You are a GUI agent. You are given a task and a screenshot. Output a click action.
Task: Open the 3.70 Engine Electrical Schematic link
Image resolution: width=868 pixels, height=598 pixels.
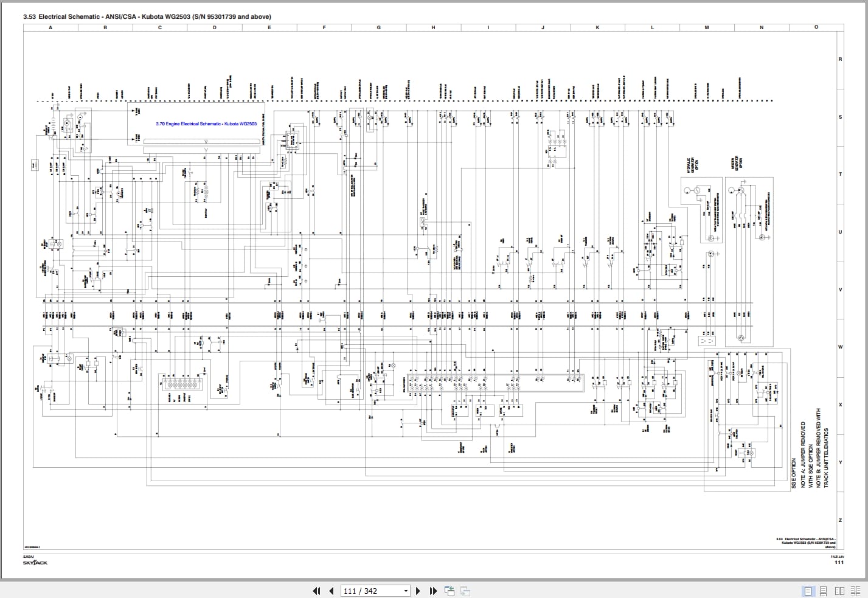(x=206, y=123)
